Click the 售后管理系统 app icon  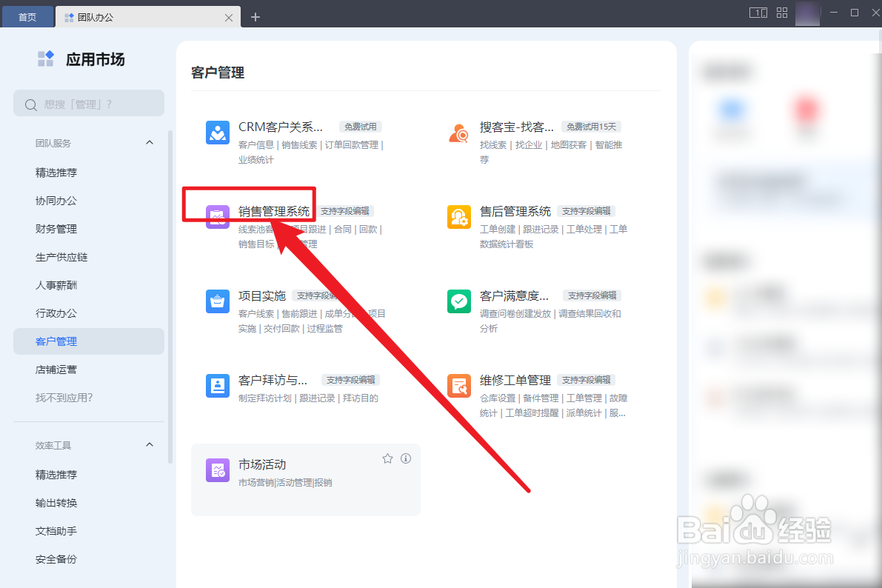pyautogui.click(x=459, y=217)
